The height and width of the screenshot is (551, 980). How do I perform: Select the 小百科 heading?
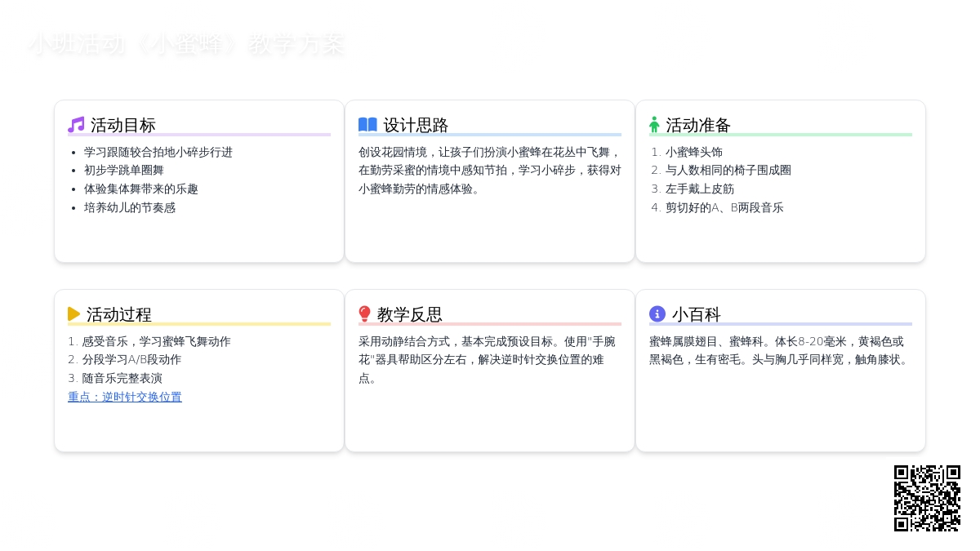coord(696,314)
